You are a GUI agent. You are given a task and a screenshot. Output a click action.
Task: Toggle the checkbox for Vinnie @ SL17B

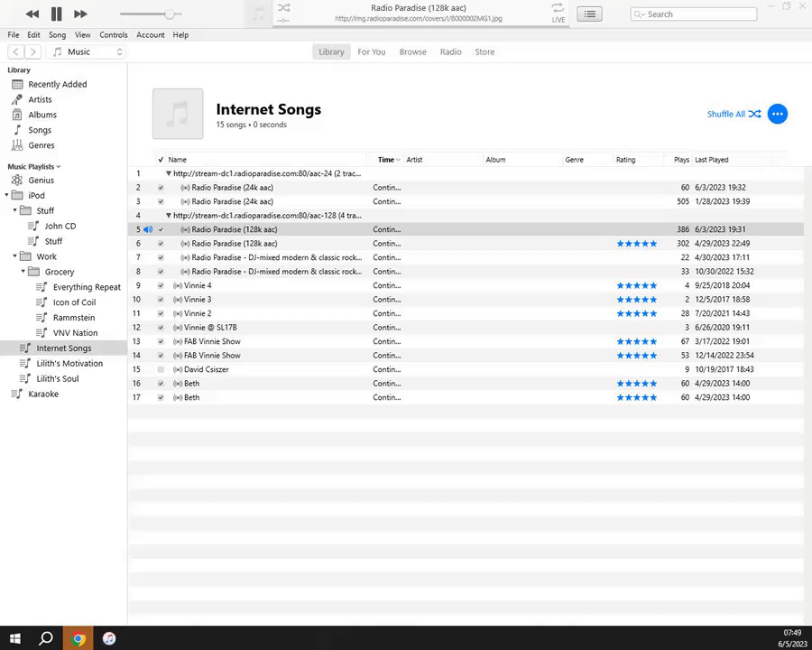[x=161, y=328]
